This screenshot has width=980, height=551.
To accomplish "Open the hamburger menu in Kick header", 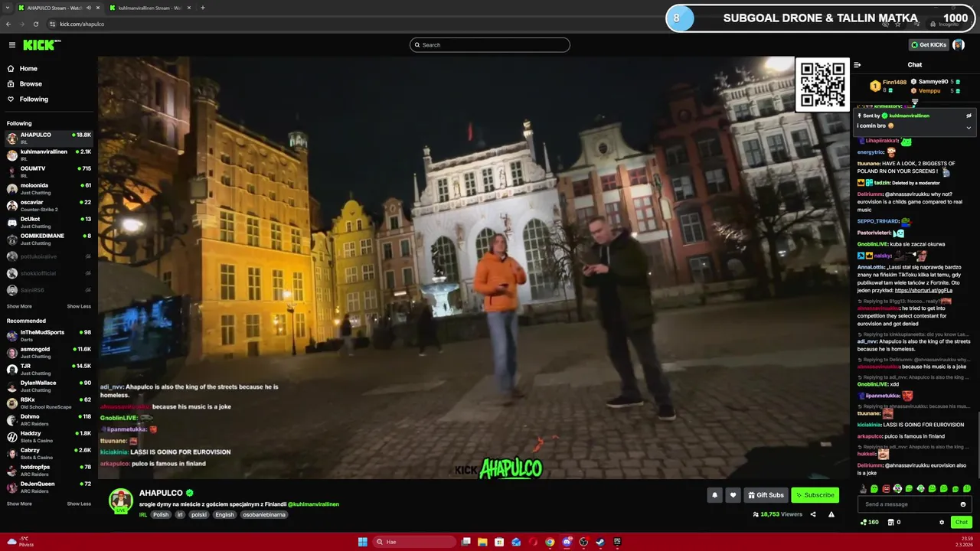I will 11,45.
